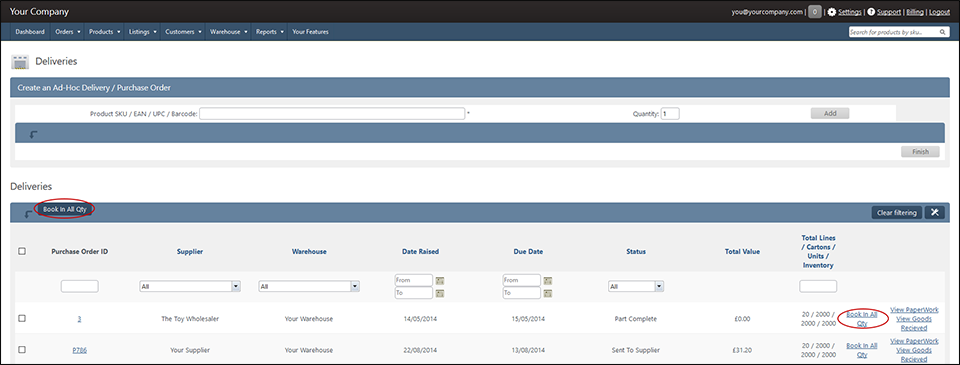960x365 pixels.
Task: Click the 'The Toy Wholesaler' supplier cell
Action: click(190, 319)
